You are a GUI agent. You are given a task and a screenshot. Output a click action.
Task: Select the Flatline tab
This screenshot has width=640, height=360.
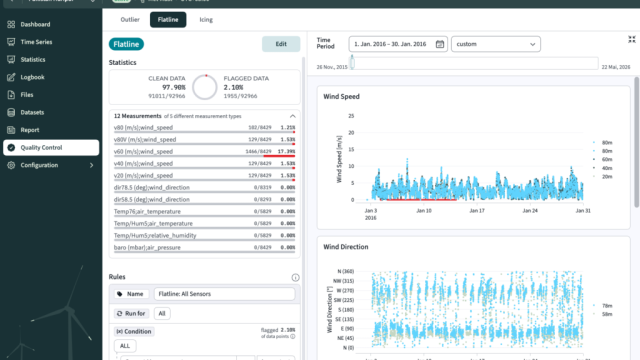[x=168, y=20]
